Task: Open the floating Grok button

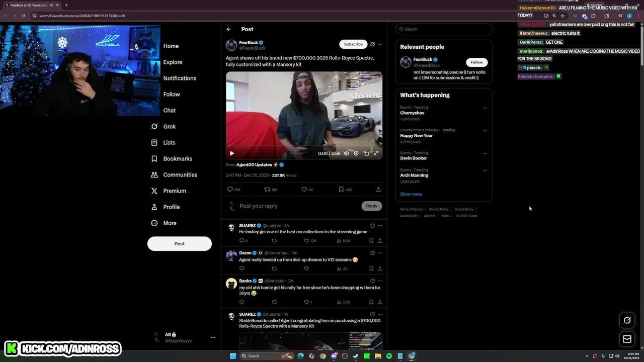Action: 627,320
